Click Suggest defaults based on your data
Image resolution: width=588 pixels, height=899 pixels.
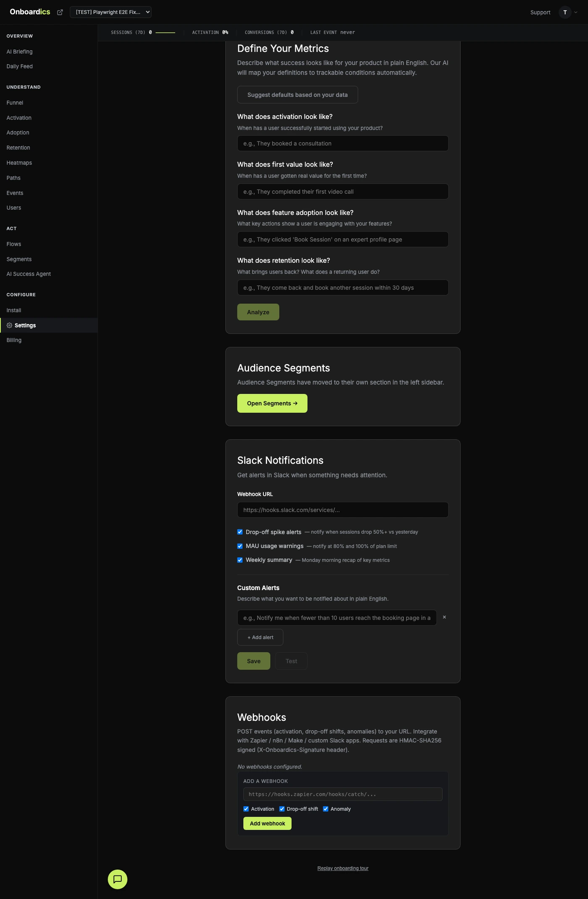(297, 95)
